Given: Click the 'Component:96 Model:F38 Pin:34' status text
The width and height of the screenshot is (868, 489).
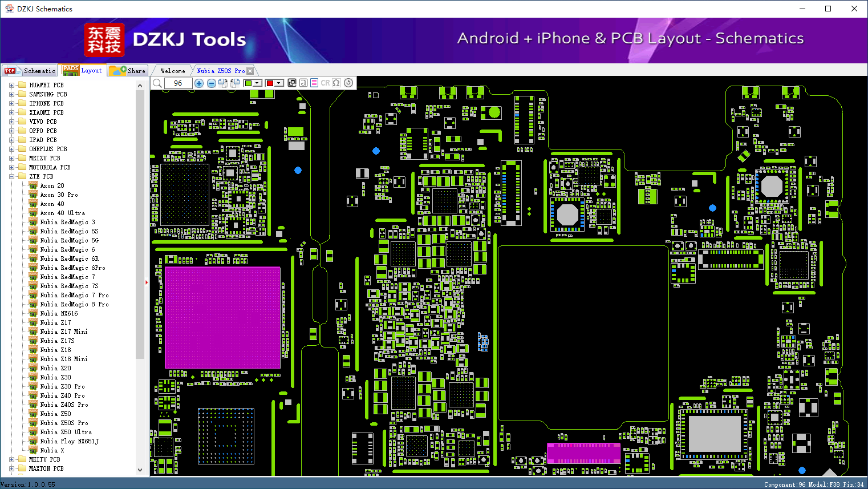Looking at the screenshot, I should coord(814,484).
